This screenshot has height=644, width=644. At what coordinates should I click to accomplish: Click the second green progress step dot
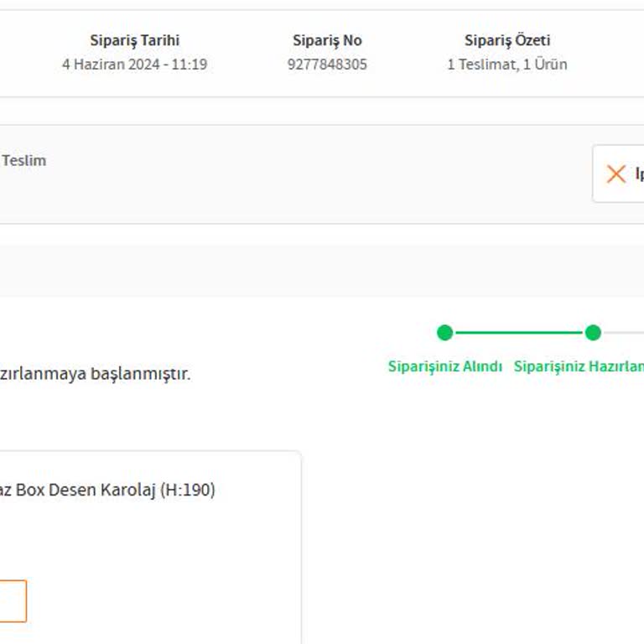(x=593, y=333)
